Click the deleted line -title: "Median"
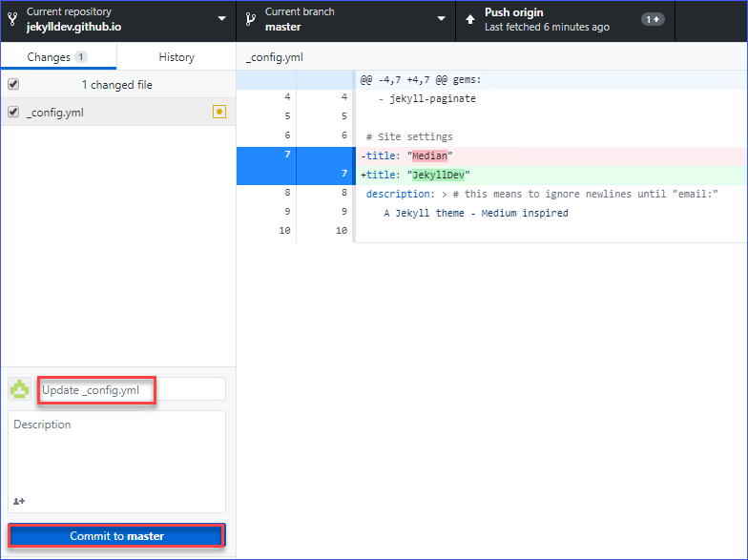This screenshot has height=560, width=748. point(551,156)
